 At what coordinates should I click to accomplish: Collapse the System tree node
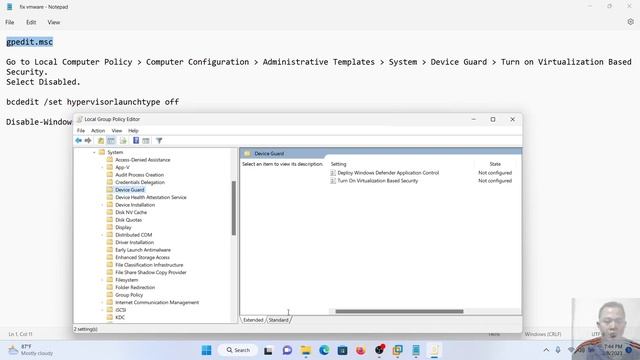[x=94, y=152]
